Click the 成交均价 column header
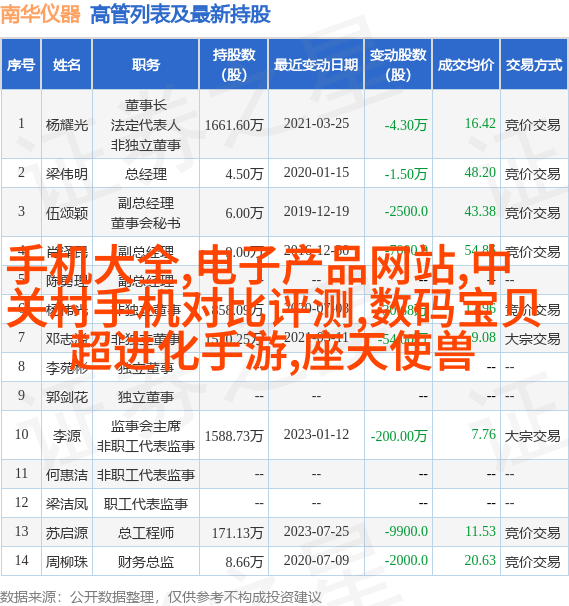This screenshot has width=569, height=606. tap(466, 65)
